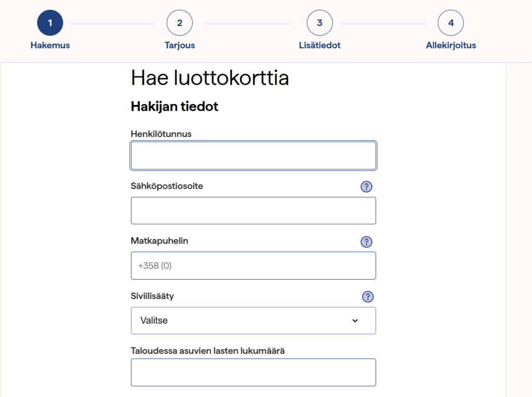Click the step 1 circle
This screenshot has width=532, height=397.
(50, 23)
